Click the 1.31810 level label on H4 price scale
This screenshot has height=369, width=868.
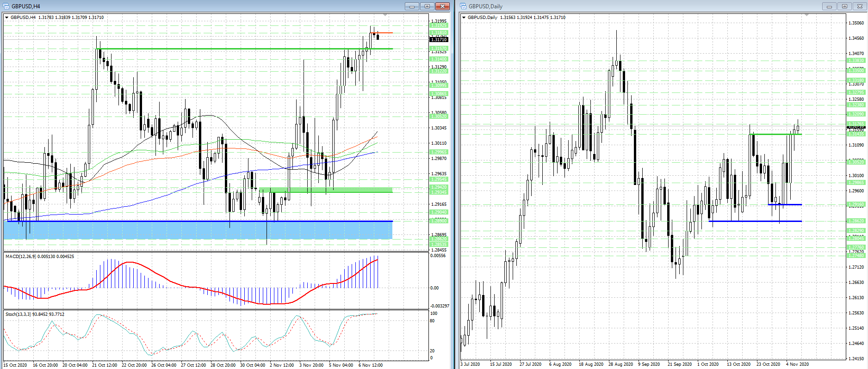439,33
